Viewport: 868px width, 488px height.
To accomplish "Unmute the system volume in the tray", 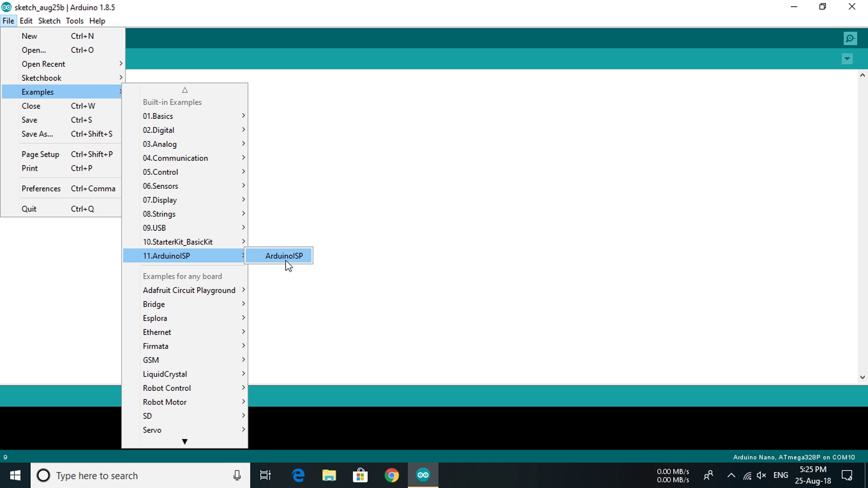I will click(x=762, y=475).
